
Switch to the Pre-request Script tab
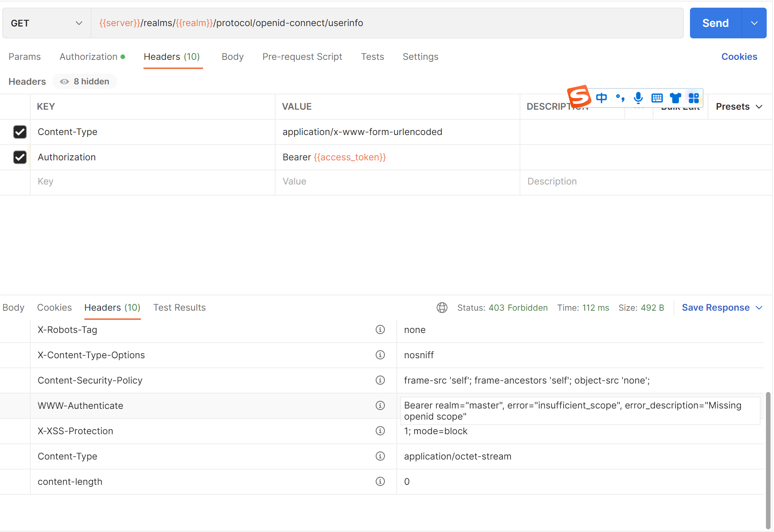(x=302, y=57)
